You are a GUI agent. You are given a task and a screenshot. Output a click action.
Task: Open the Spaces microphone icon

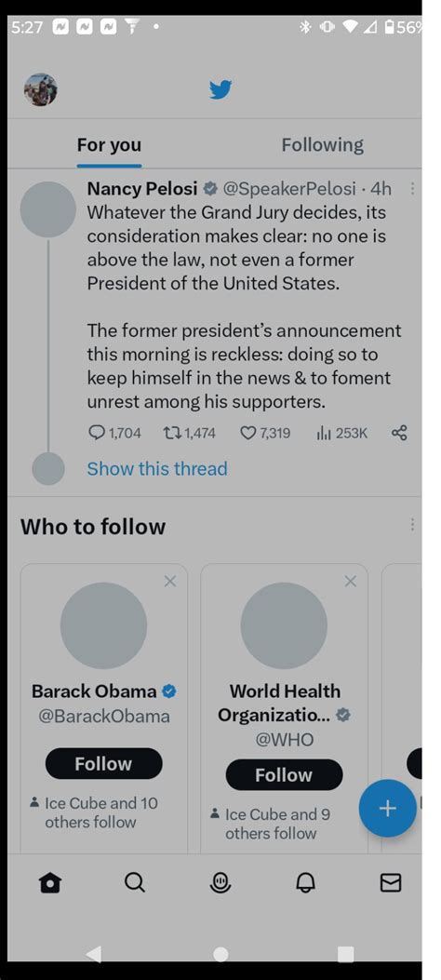[x=220, y=882]
